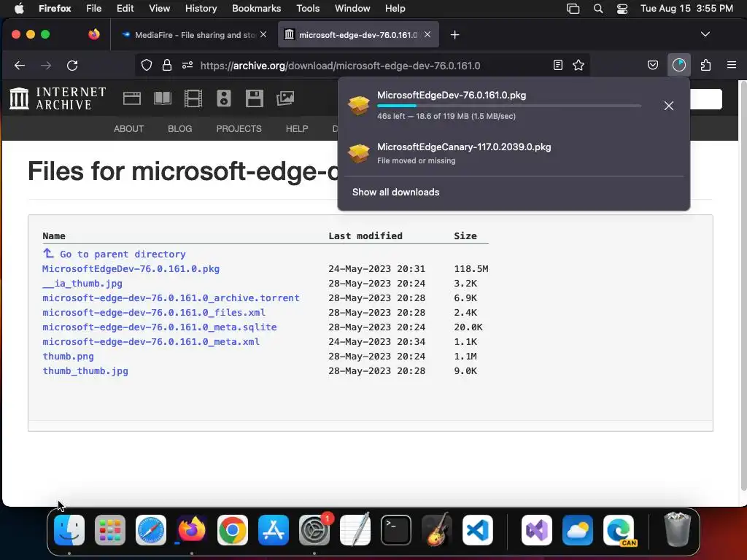Click the Size column header
Screen dimensions: 747x560
[465, 236]
